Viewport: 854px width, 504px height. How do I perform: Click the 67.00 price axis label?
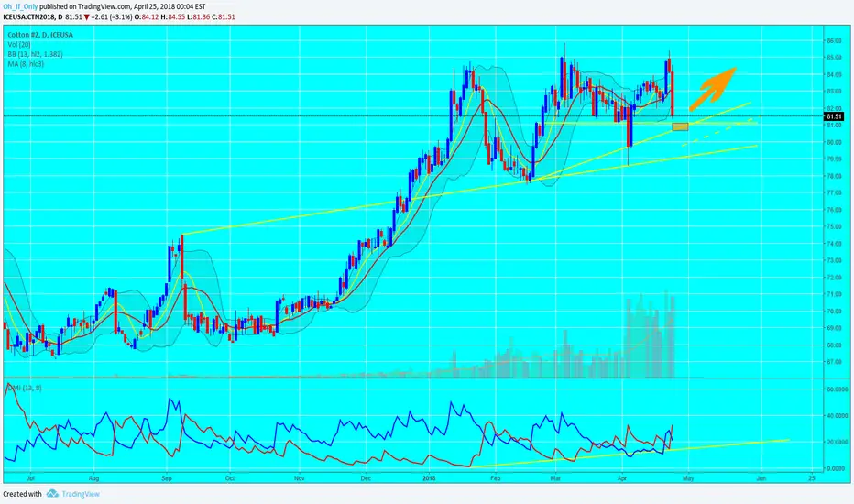[834, 362]
